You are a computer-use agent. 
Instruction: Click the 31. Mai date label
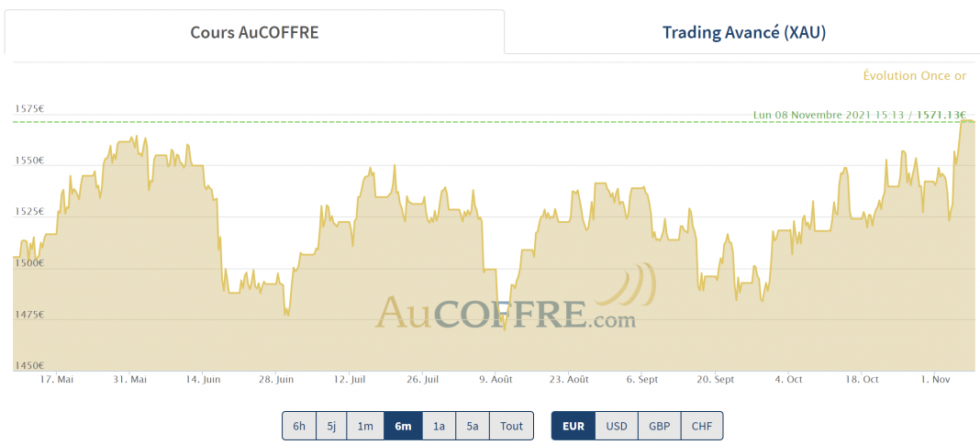[x=129, y=379]
